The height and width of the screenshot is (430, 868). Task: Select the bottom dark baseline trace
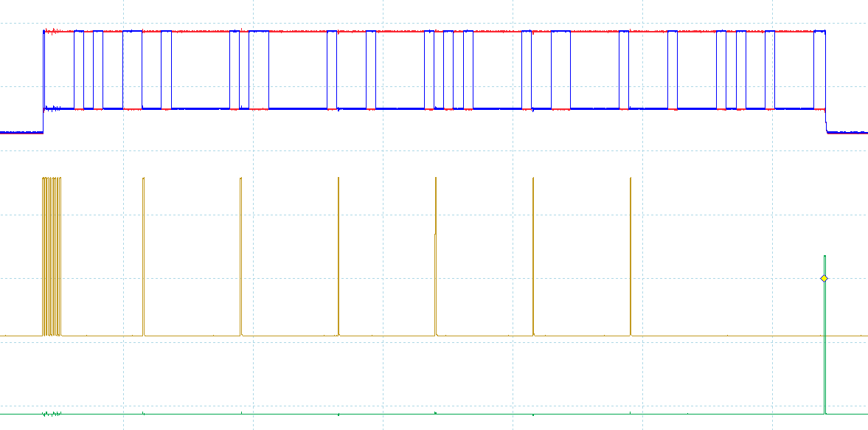(295, 413)
